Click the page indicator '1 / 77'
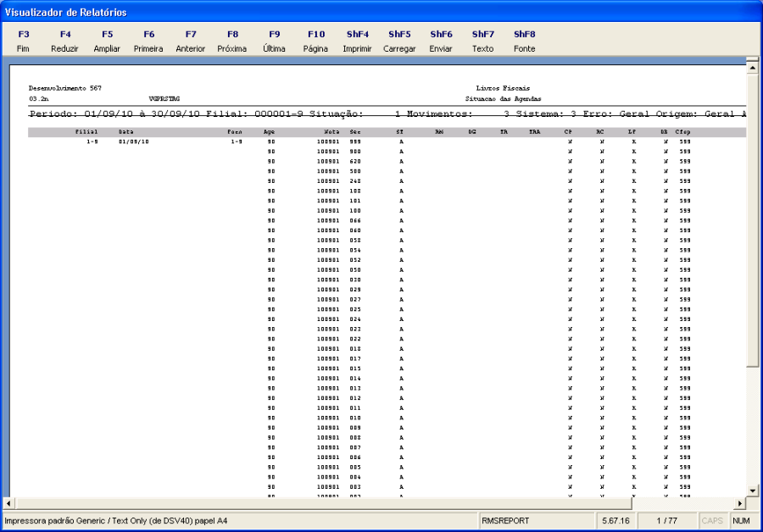The height and width of the screenshot is (532, 763). pos(666,521)
